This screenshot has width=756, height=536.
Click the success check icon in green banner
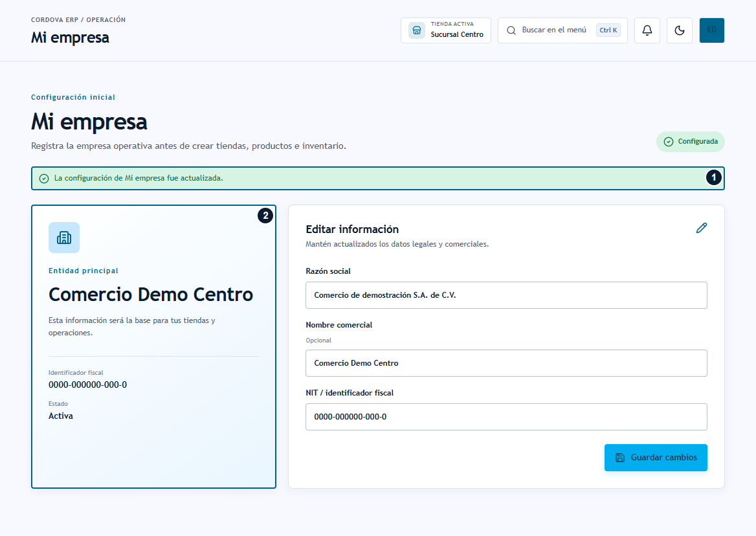(44, 179)
